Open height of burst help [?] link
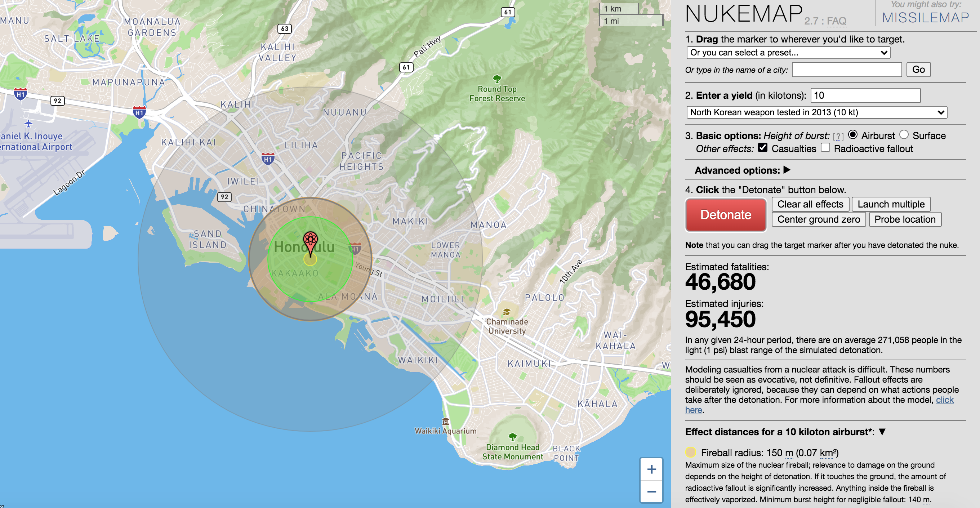Image resolution: width=980 pixels, height=508 pixels. (x=838, y=136)
